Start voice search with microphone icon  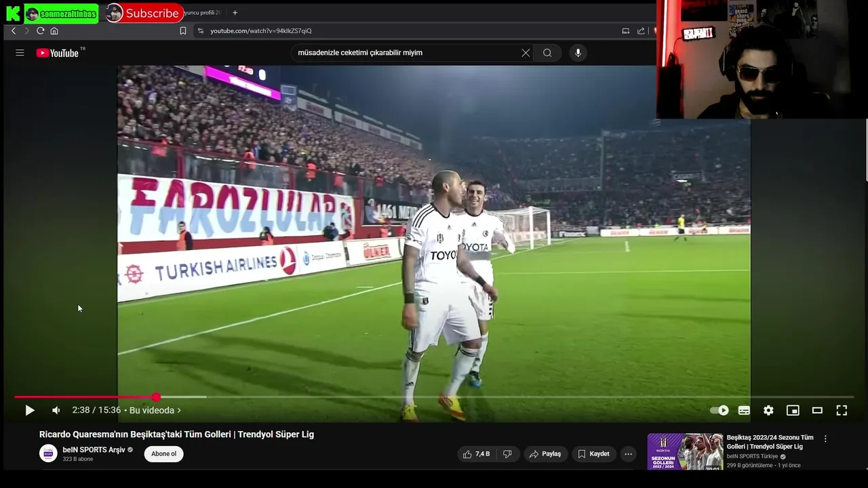click(x=578, y=53)
